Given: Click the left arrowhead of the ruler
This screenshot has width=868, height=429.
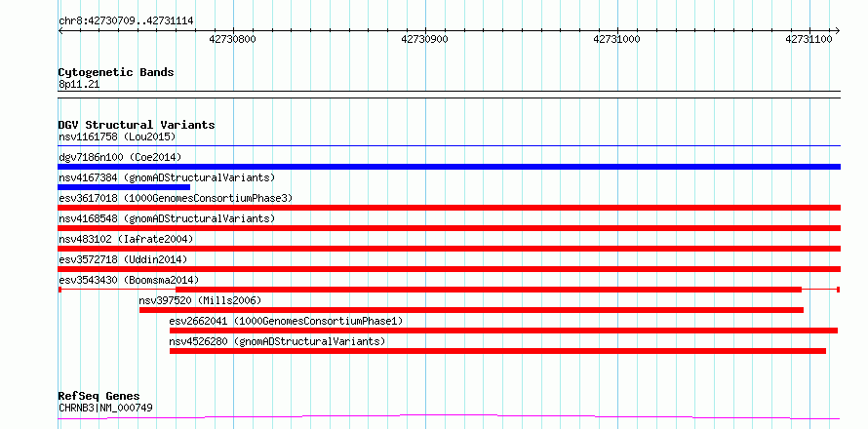Looking at the screenshot, I should 60,30.
